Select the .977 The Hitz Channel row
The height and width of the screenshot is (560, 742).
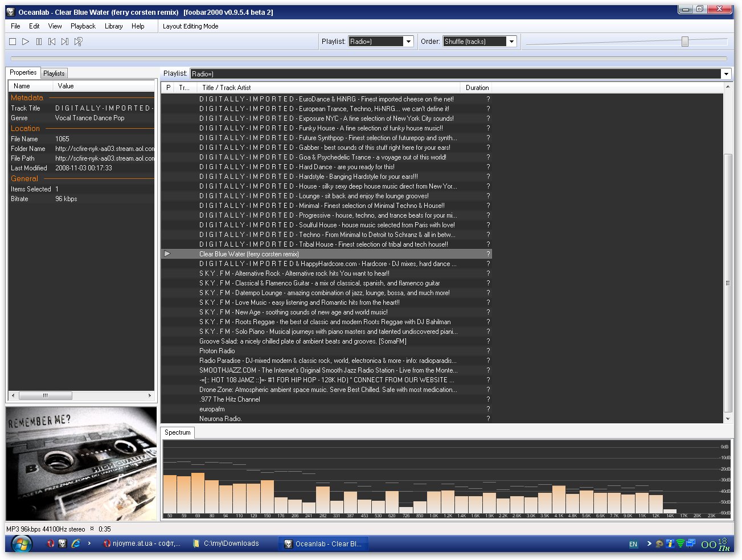pos(326,399)
